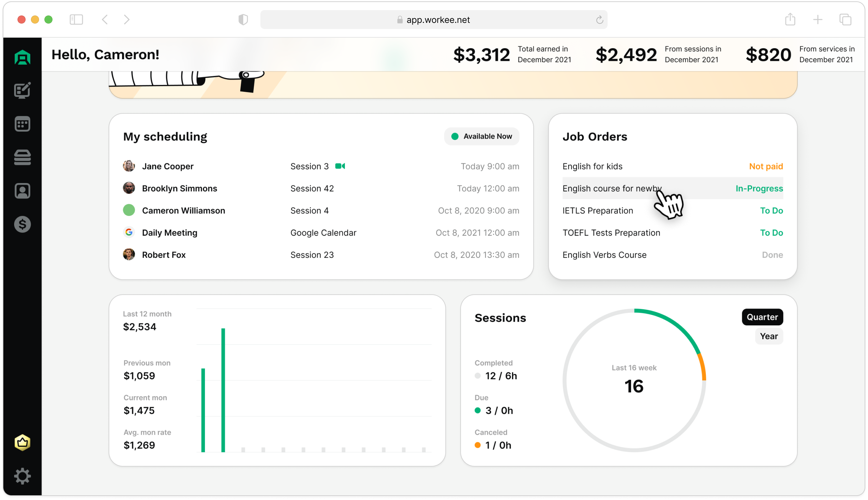
Task: Switch Sessions chart to Quarter view
Action: pyautogui.click(x=762, y=317)
